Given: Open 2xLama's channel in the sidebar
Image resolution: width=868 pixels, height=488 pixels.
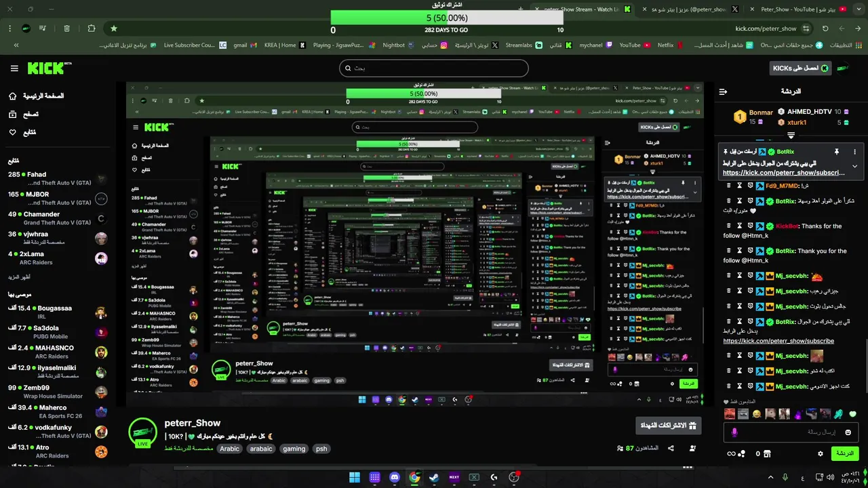Looking at the screenshot, I should click(x=58, y=258).
